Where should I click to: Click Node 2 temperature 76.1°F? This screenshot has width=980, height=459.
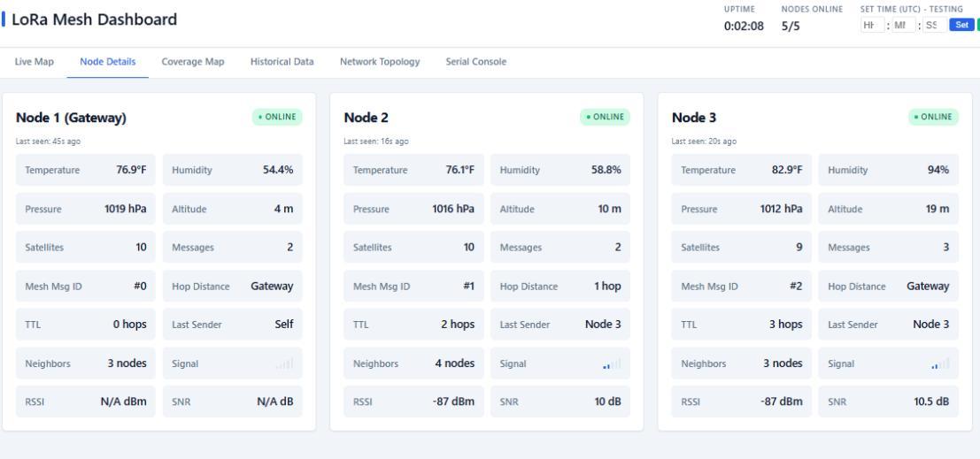[459, 170]
